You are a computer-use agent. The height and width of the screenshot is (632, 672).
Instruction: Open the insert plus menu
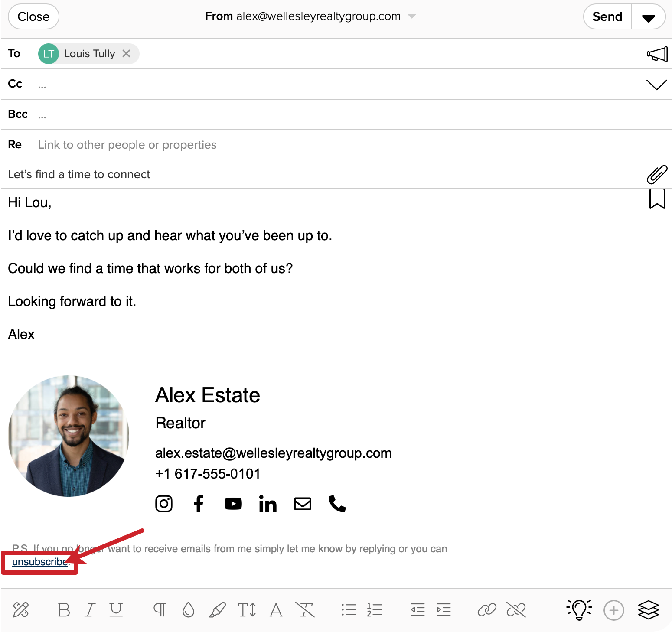613,610
